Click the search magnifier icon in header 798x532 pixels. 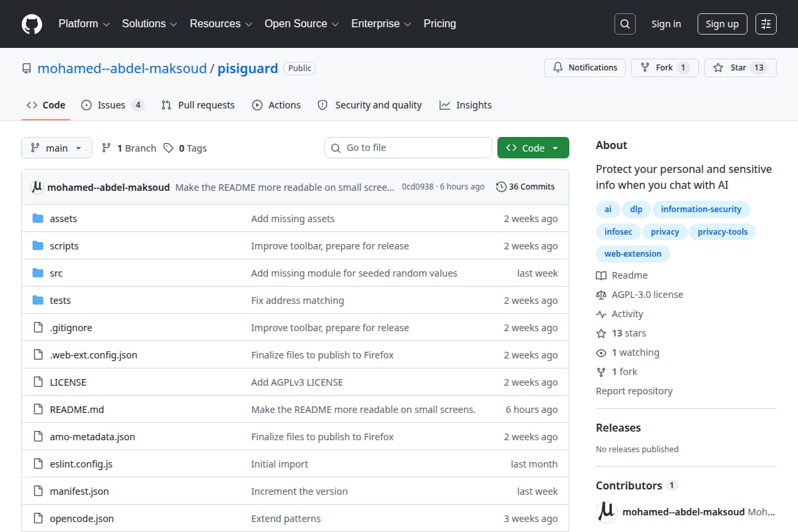coord(625,24)
